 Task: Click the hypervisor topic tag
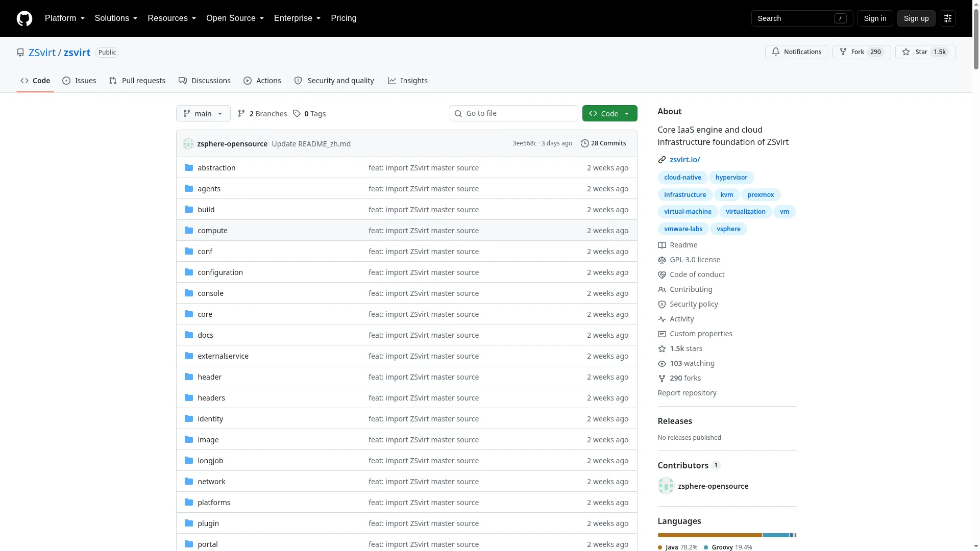731,178
